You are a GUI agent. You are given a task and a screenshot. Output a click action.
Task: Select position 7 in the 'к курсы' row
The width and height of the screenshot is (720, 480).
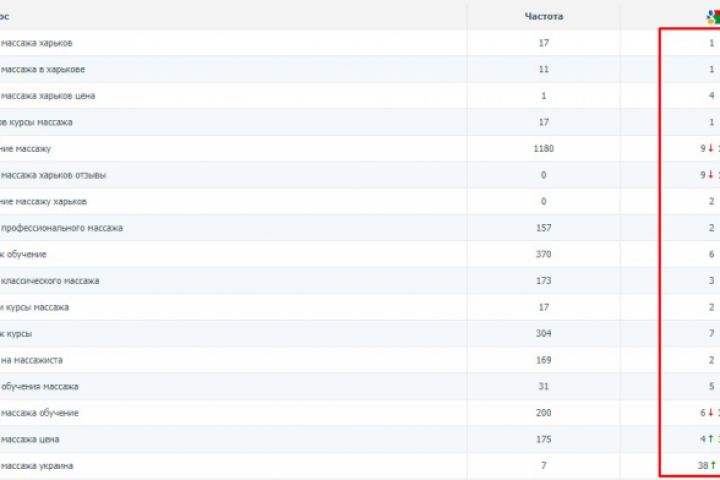tap(712, 333)
